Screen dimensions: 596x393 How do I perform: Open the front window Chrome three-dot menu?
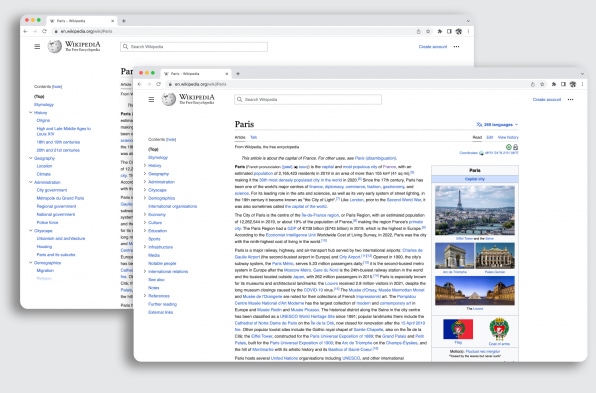click(x=582, y=84)
